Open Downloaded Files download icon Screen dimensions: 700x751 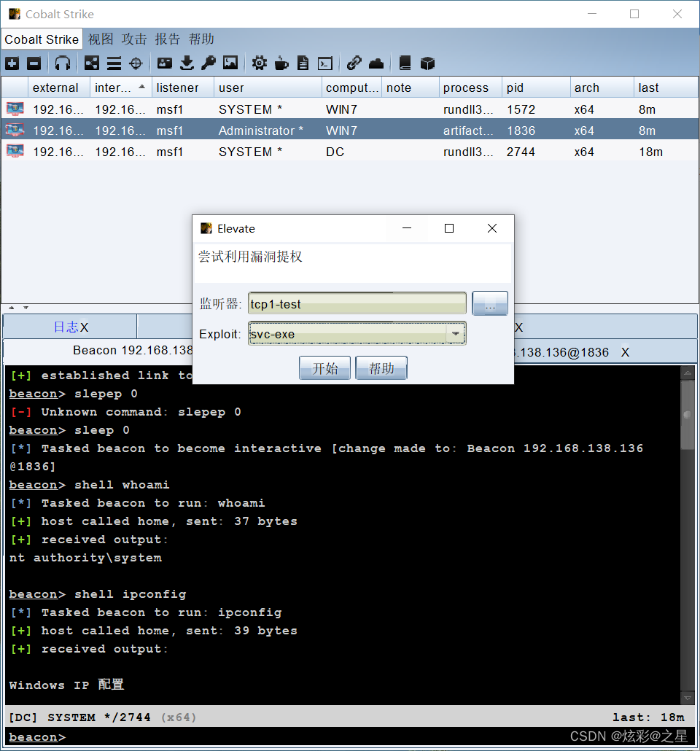pyautogui.click(x=187, y=63)
